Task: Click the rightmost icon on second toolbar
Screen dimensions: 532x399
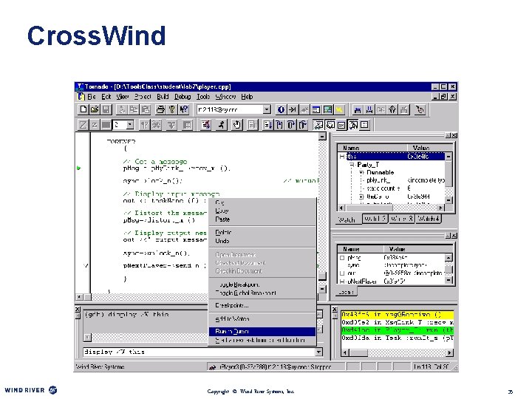Action: [364, 125]
